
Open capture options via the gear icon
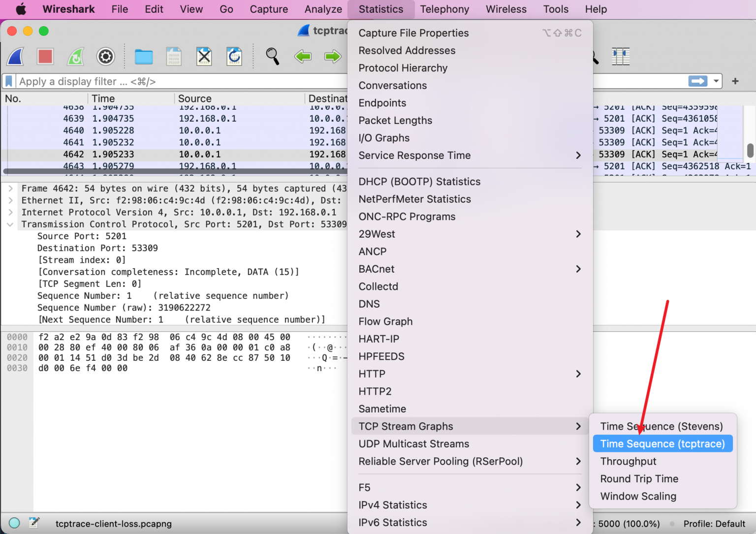pos(105,57)
